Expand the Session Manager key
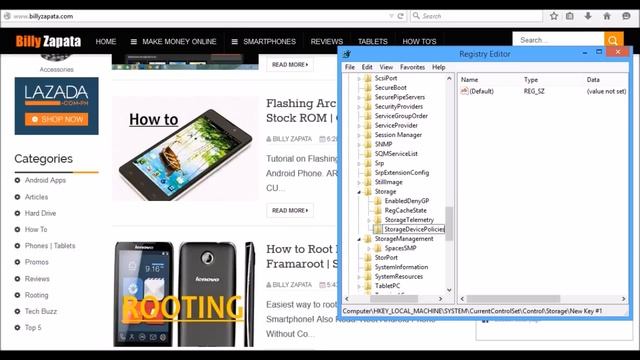Image resolution: width=640 pixels, height=360 pixels. [359, 135]
